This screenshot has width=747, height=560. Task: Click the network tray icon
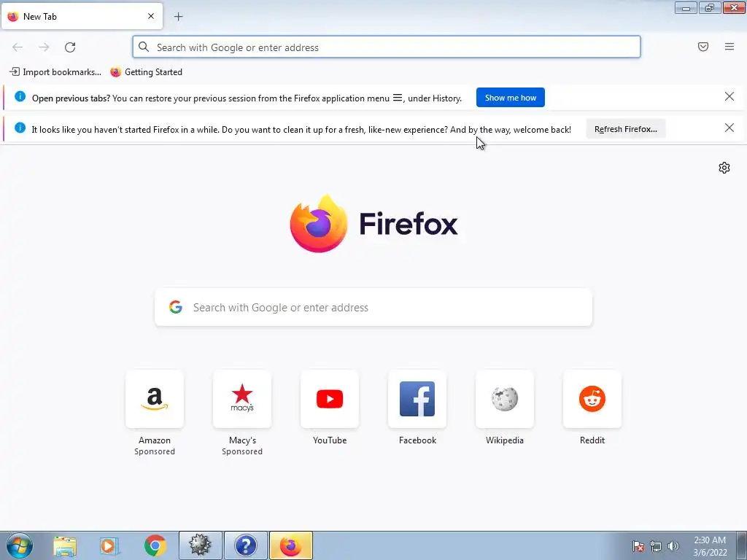point(656,546)
